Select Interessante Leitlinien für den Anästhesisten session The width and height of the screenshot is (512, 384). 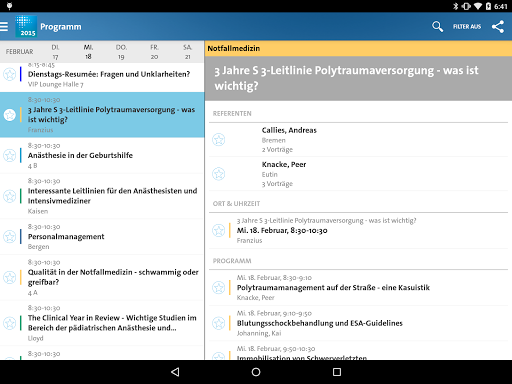click(102, 196)
